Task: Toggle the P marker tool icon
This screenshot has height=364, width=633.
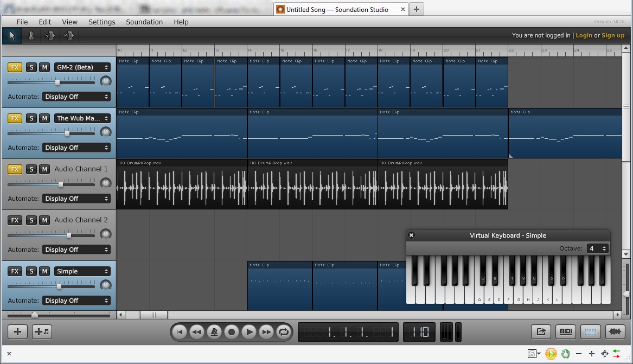Action: click(x=69, y=36)
